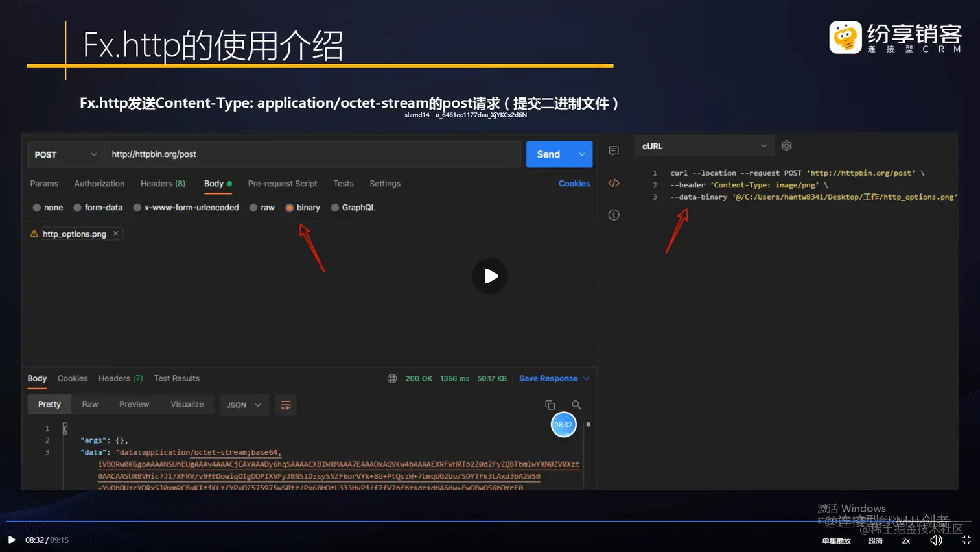
Task: Click the 50.17 KB response size
Action: (492, 378)
